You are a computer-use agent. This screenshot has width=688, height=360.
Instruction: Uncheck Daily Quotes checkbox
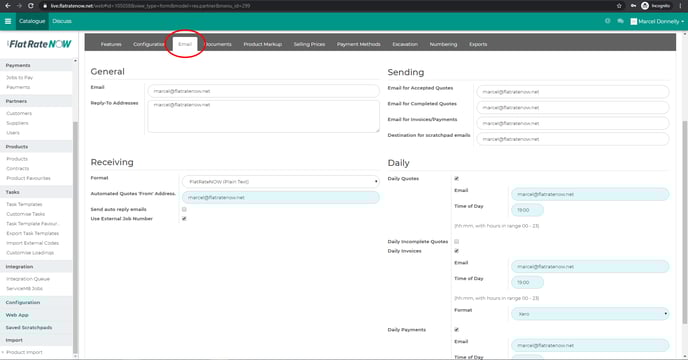pyautogui.click(x=456, y=179)
